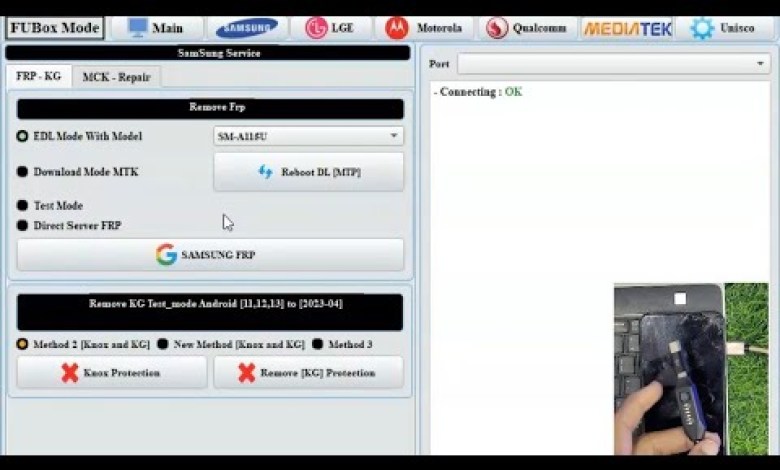Viewport: 780px width, 470px height.
Task: Open the Main tab monitor icon
Action: click(137, 27)
